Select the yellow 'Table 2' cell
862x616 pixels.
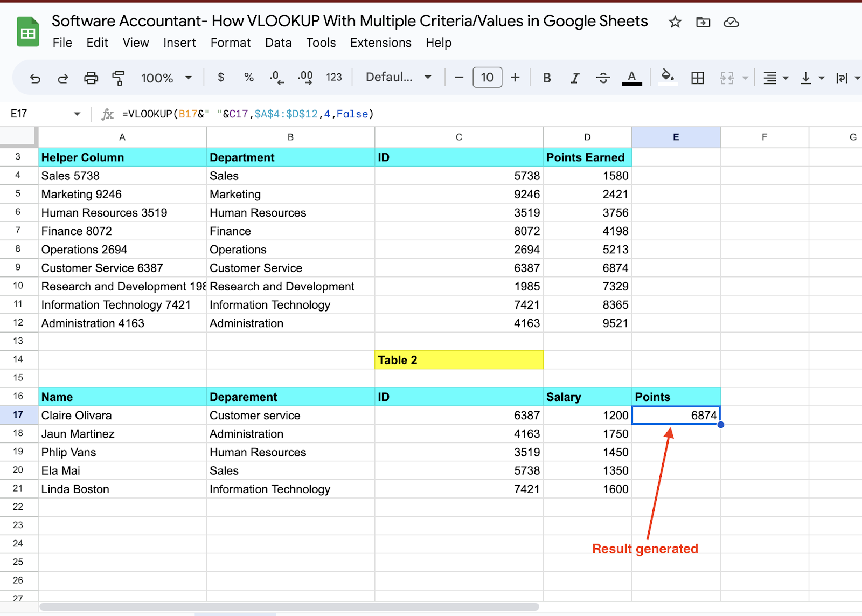click(459, 360)
